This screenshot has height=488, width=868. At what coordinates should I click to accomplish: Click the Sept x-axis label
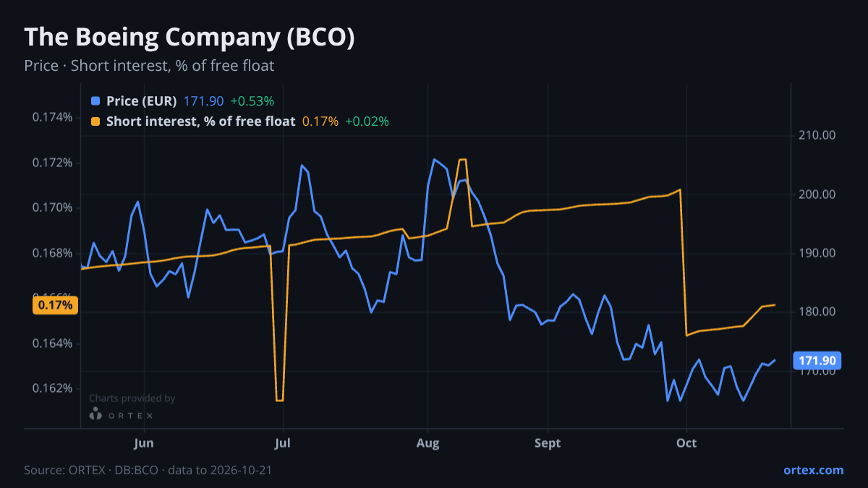[x=548, y=443]
